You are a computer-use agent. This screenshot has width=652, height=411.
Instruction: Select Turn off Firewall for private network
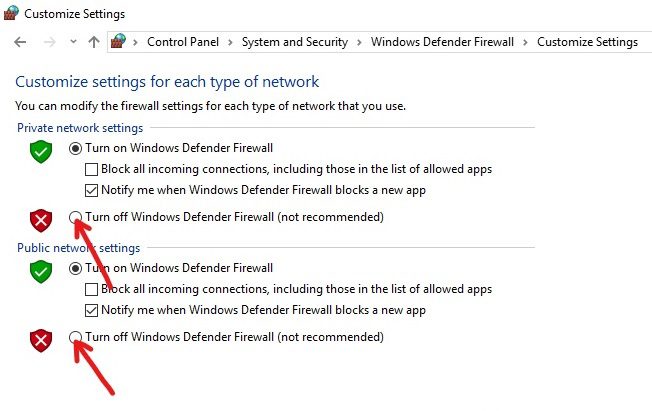[x=75, y=217]
